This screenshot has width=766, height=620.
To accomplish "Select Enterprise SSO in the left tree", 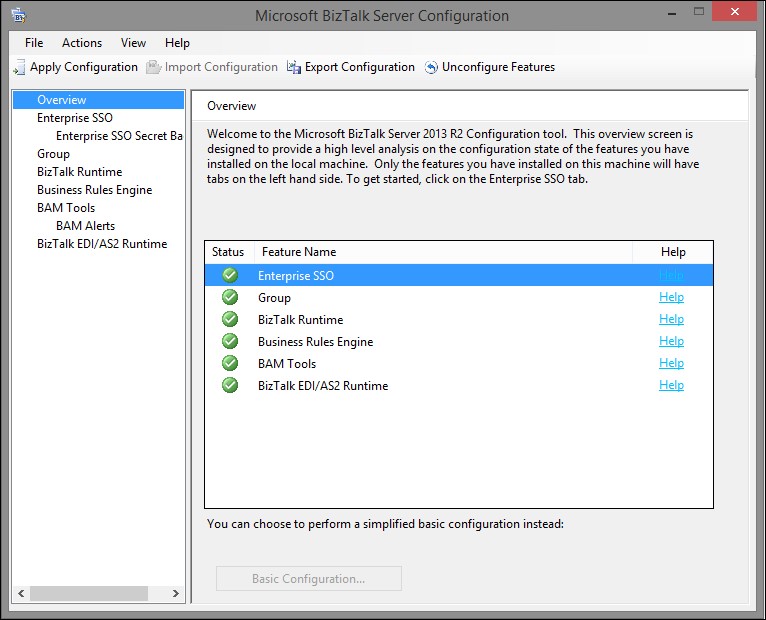I will 75,118.
